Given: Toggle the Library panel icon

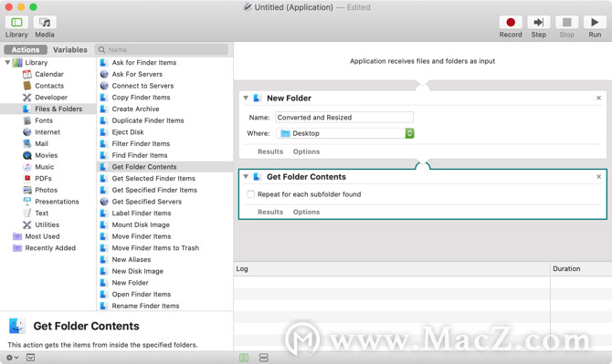Looking at the screenshot, I should [16, 22].
